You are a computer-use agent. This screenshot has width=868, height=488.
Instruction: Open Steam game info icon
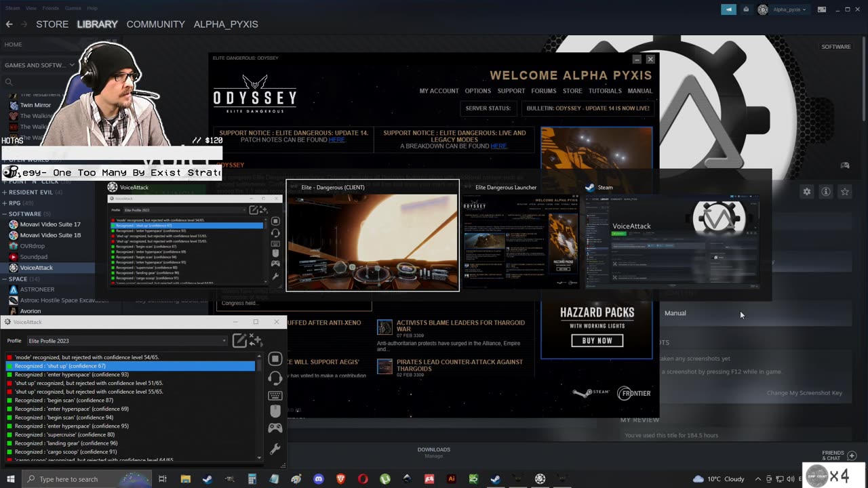coord(826,192)
